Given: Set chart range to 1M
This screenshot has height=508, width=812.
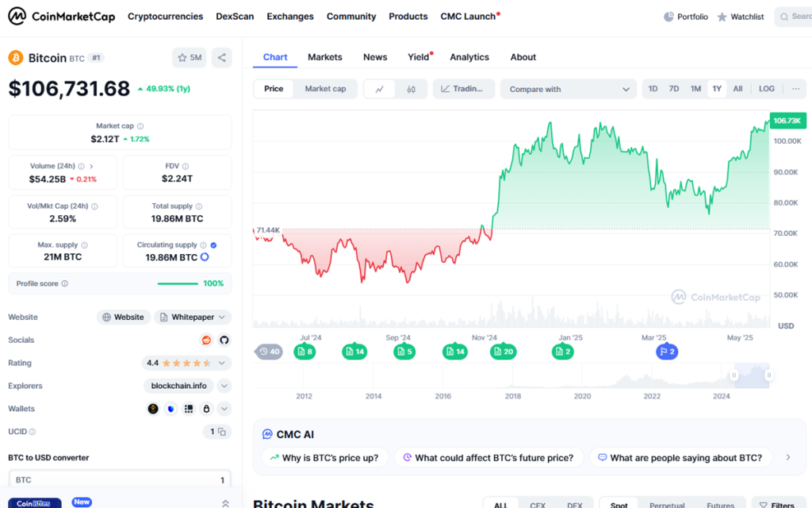Looking at the screenshot, I should point(695,89).
